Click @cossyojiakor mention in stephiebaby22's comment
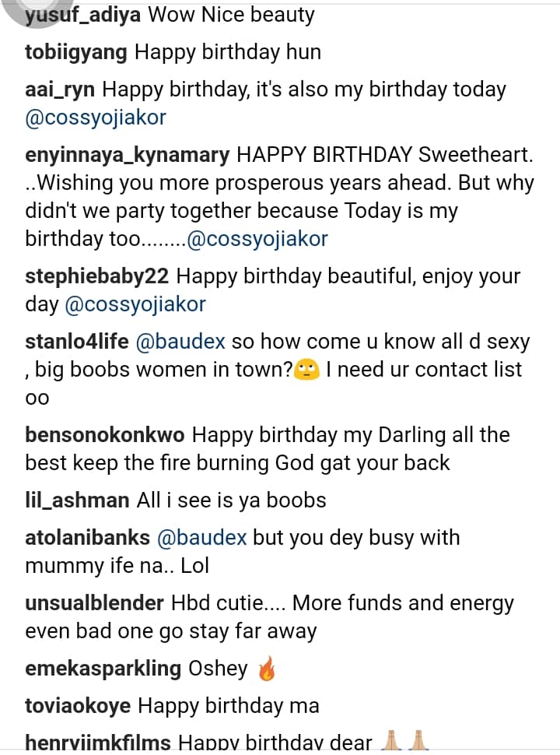This screenshot has width=560, height=755. coord(136,304)
